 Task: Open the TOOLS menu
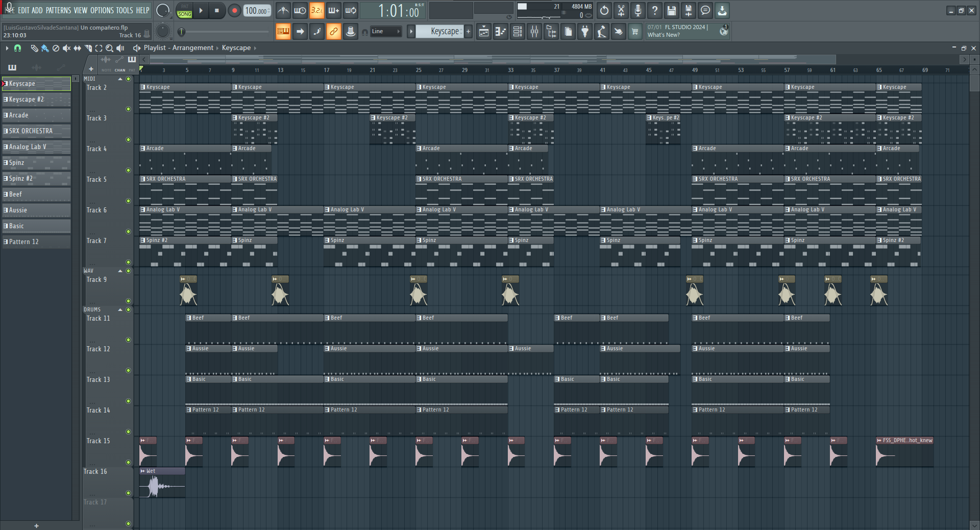pos(125,10)
